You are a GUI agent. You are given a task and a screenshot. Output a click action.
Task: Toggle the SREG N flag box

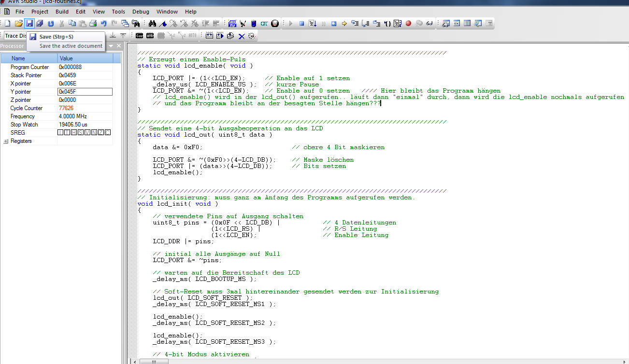pyautogui.click(x=94, y=132)
